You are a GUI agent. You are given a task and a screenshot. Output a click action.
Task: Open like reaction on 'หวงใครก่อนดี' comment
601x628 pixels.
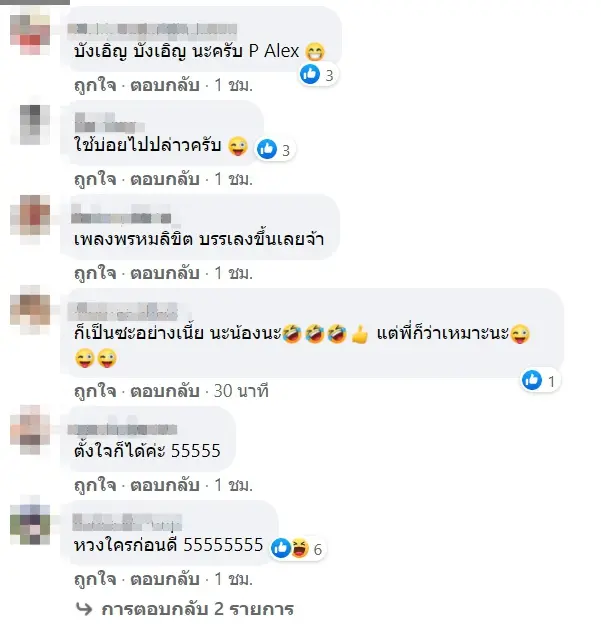point(281,548)
